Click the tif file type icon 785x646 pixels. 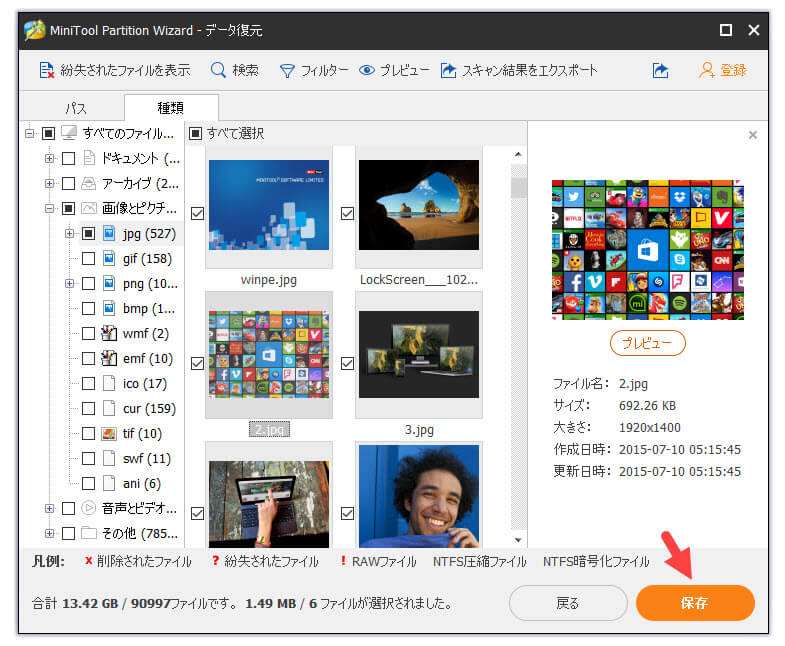point(109,434)
